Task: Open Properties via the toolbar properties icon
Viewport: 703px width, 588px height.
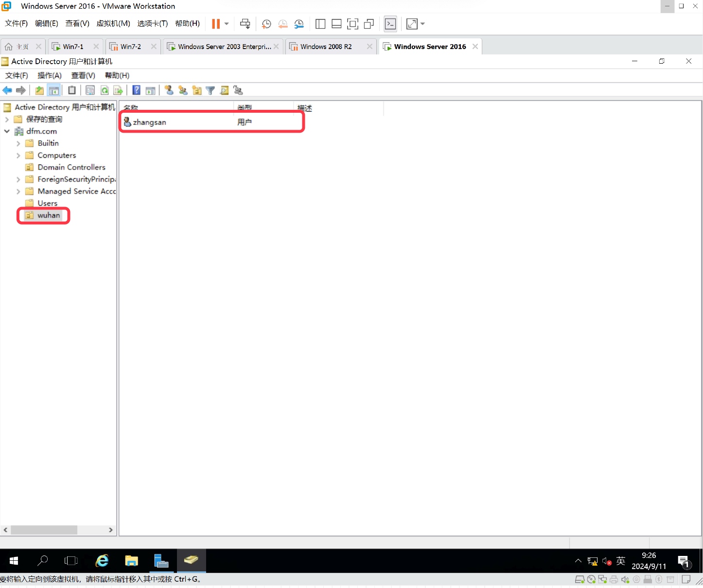Action: coord(90,90)
